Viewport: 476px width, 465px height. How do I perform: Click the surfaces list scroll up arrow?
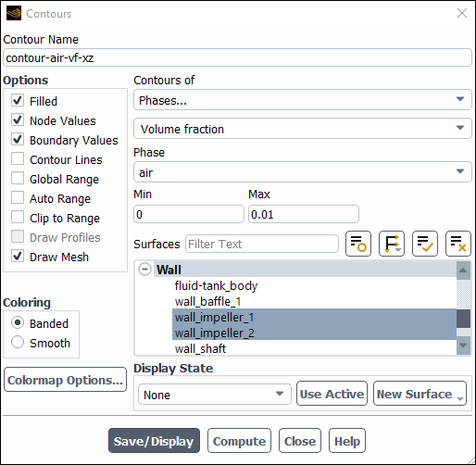pos(463,270)
